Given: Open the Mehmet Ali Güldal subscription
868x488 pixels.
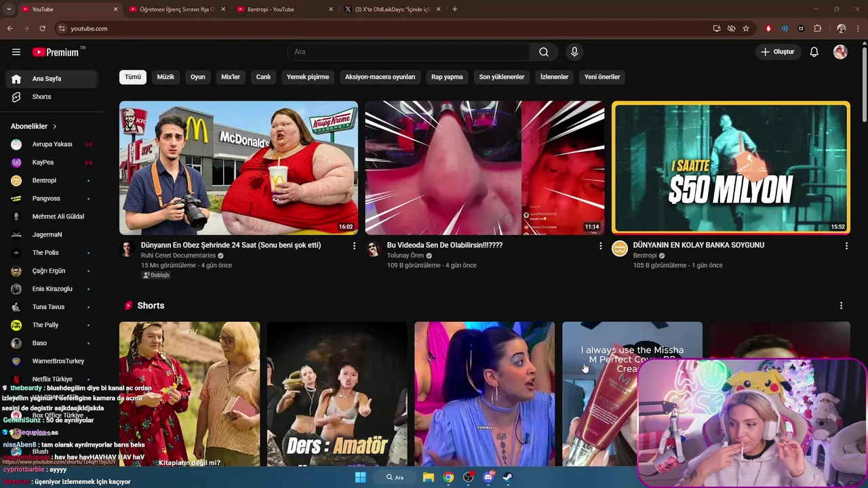Looking at the screenshot, I should coord(52,217).
